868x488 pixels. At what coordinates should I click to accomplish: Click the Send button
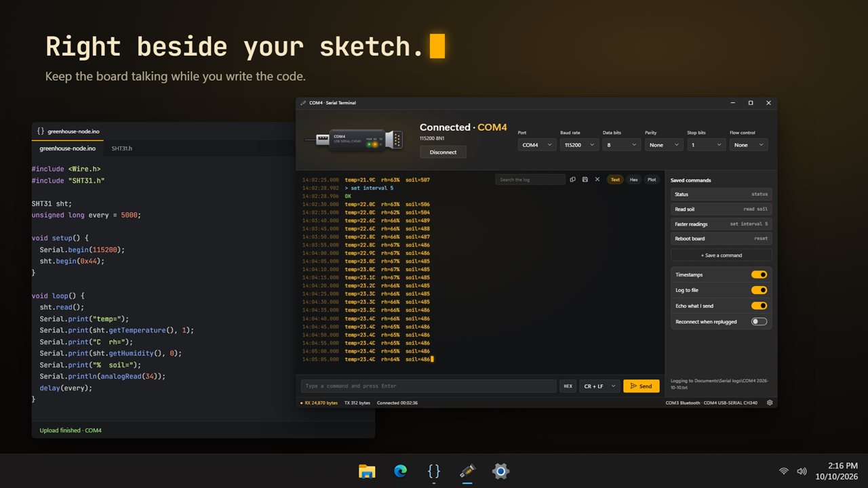pyautogui.click(x=641, y=386)
